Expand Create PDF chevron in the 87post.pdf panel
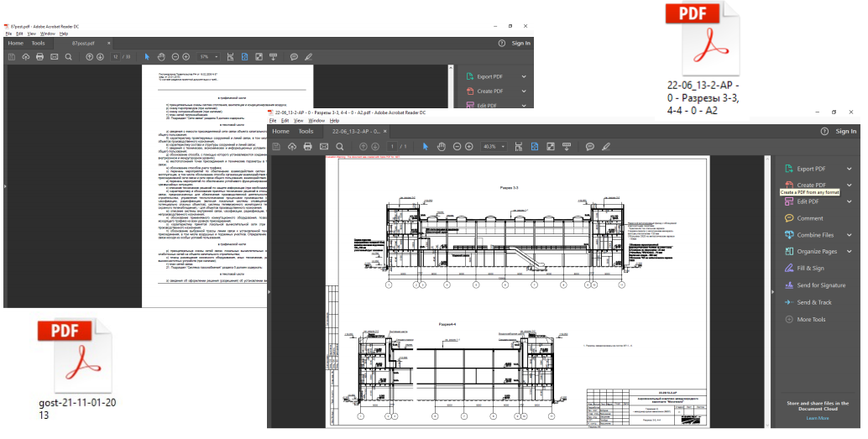Viewport: 868px width, 439px height. pyautogui.click(x=524, y=91)
